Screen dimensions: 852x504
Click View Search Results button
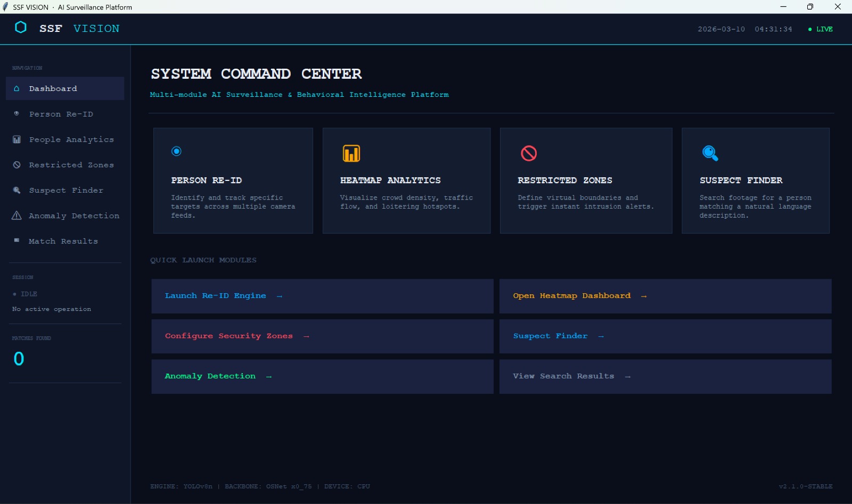click(x=665, y=376)
